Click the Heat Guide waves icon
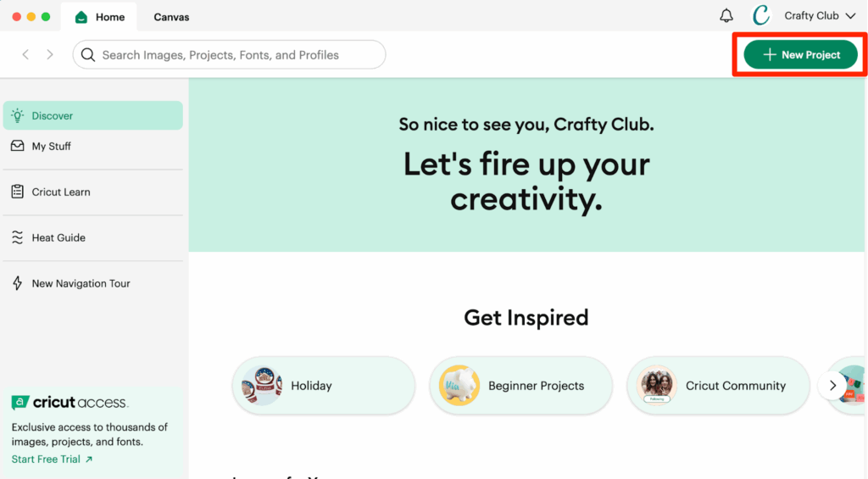Screen dimensions: 868x479 [17, 238]
